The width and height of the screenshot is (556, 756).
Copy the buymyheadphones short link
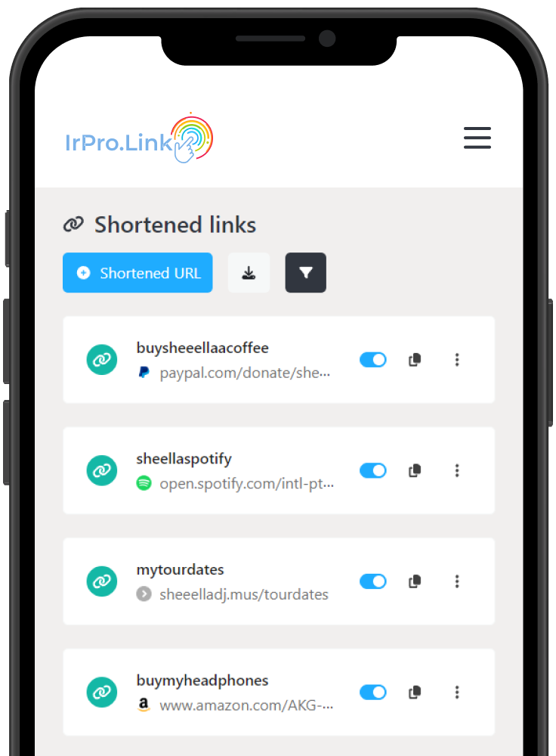(x=415, y=692)
